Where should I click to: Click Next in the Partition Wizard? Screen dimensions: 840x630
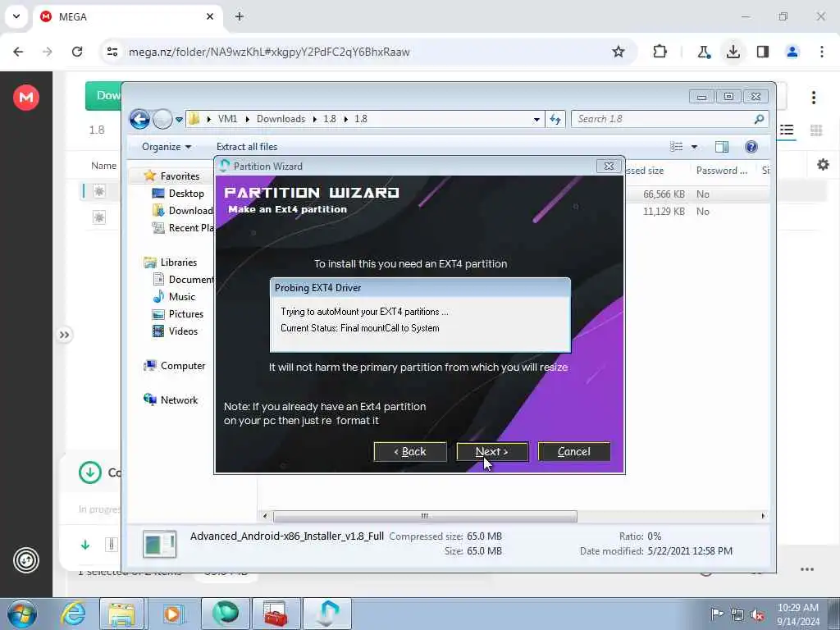click(x=492, y=452)
